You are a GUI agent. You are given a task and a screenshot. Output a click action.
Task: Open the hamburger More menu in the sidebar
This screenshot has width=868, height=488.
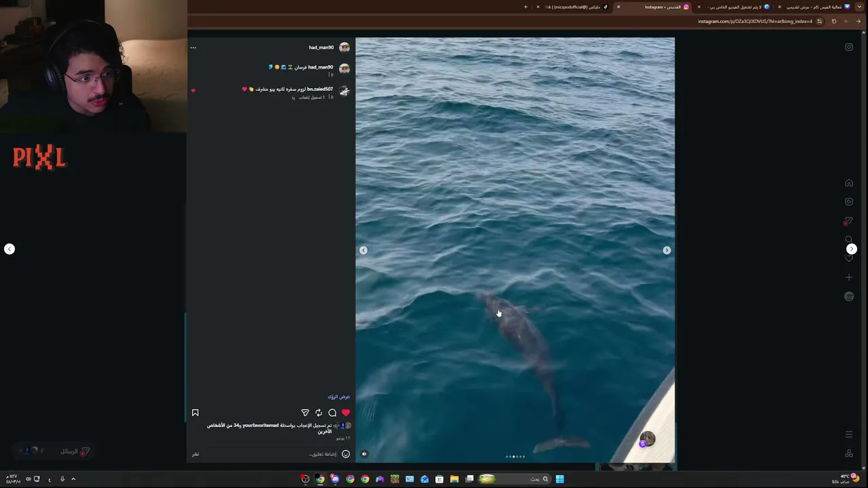click(849, 434)
